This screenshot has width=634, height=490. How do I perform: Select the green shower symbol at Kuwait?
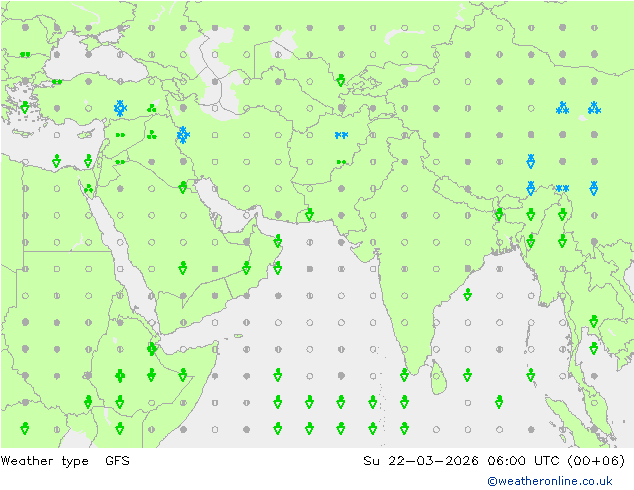click(x=183, y=187)
